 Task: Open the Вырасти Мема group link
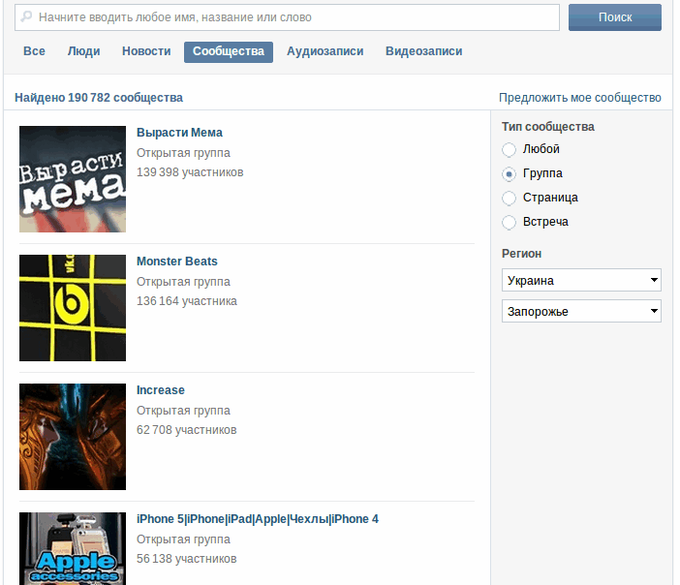point(180,133)
